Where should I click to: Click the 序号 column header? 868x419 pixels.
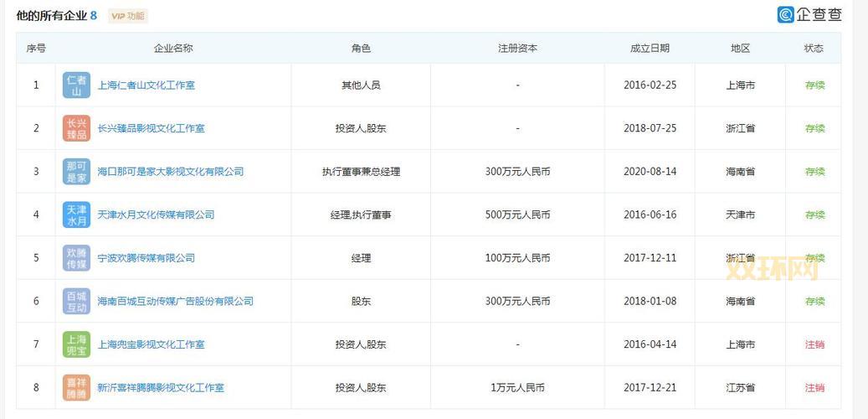tap(36, 49)
